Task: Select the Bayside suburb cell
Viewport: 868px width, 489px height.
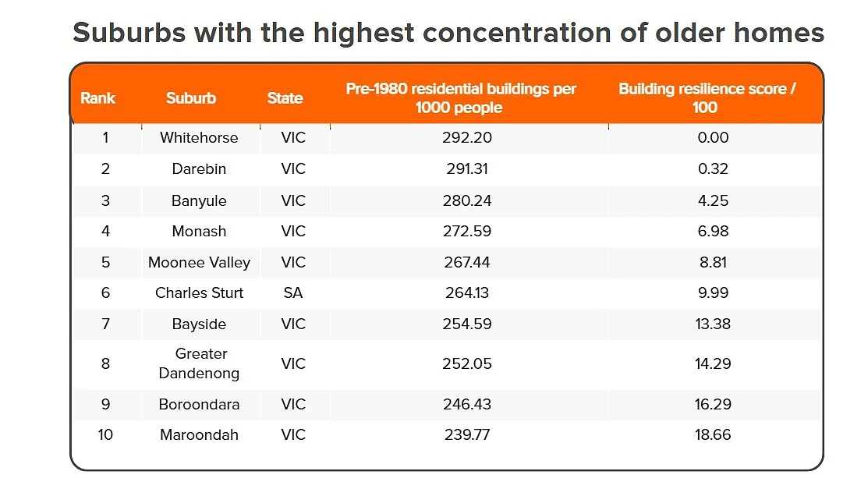Action: [x=200, y=324]
